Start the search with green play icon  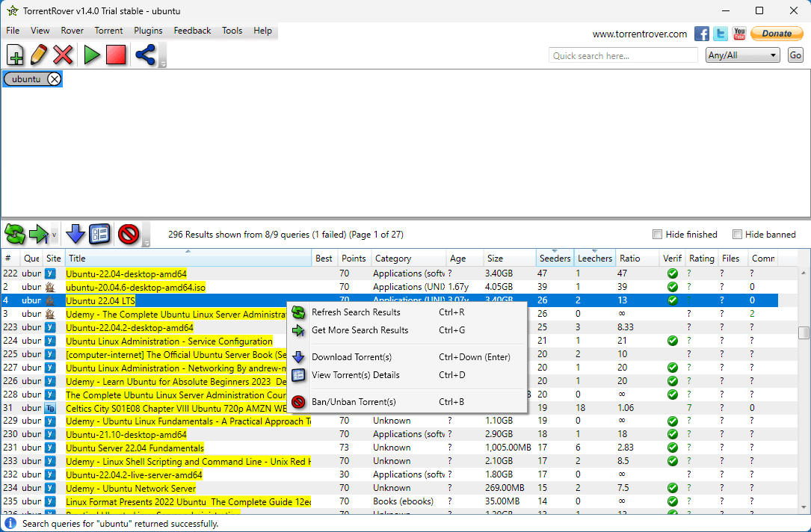click(91, 55)
